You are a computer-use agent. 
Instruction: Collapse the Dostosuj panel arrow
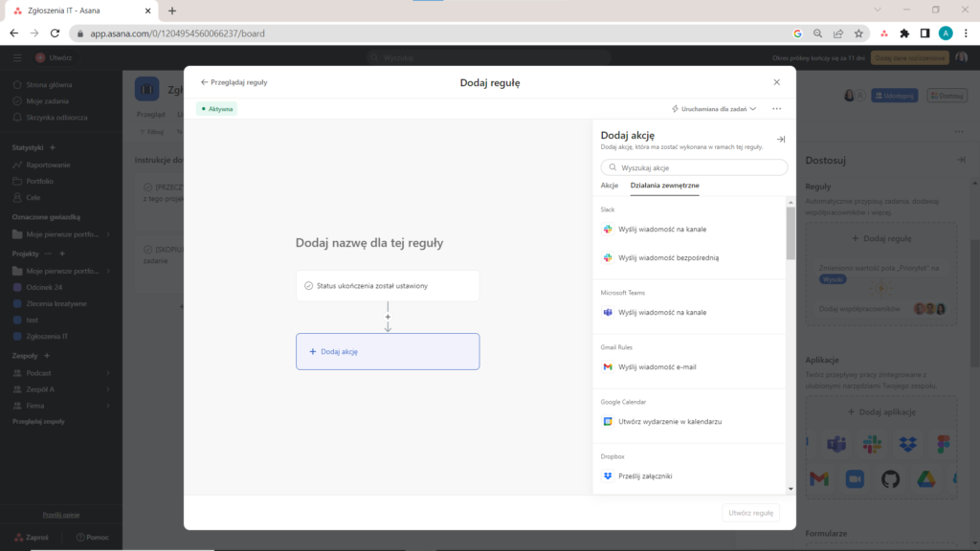(x=961, y=161)
